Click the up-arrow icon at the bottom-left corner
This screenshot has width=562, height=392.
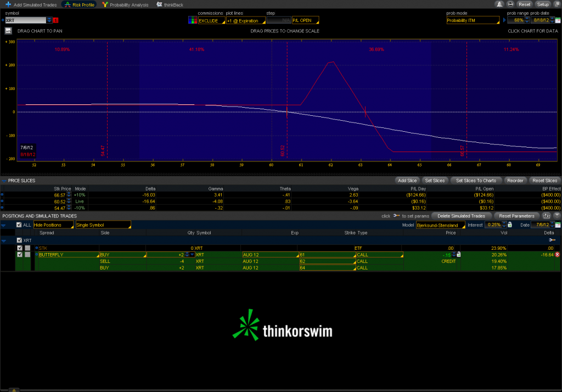[14, 390]
